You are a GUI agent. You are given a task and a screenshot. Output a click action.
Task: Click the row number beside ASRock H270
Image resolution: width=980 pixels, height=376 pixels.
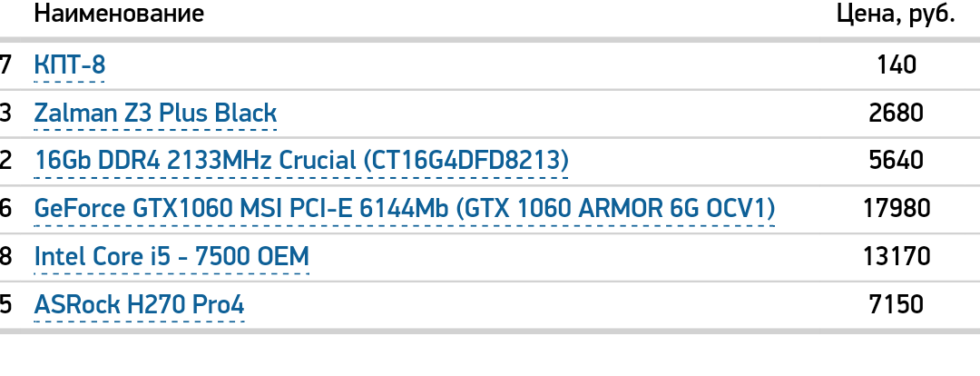click(x=6, y=304)
